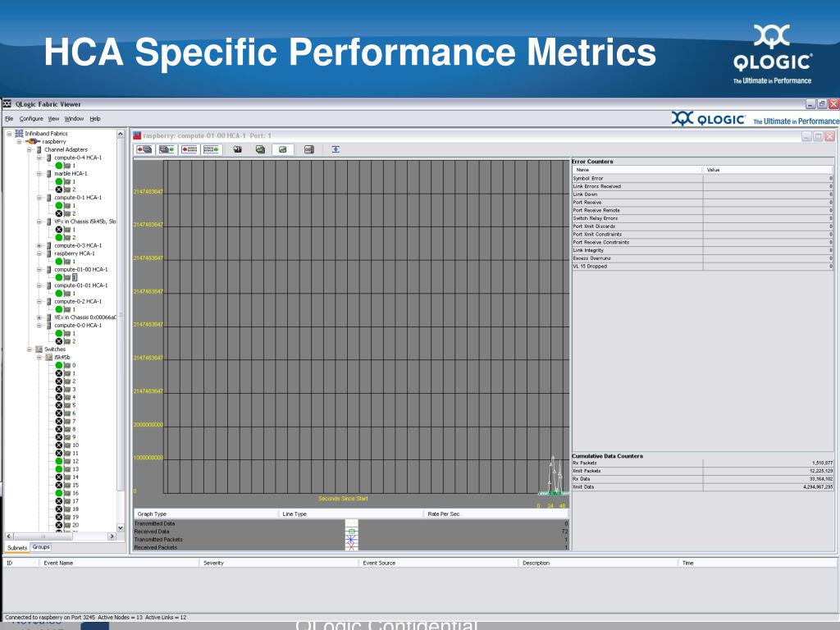
Task: Click the green status icon of raspberry HCA-1 port 1
Action: (59, 262)
